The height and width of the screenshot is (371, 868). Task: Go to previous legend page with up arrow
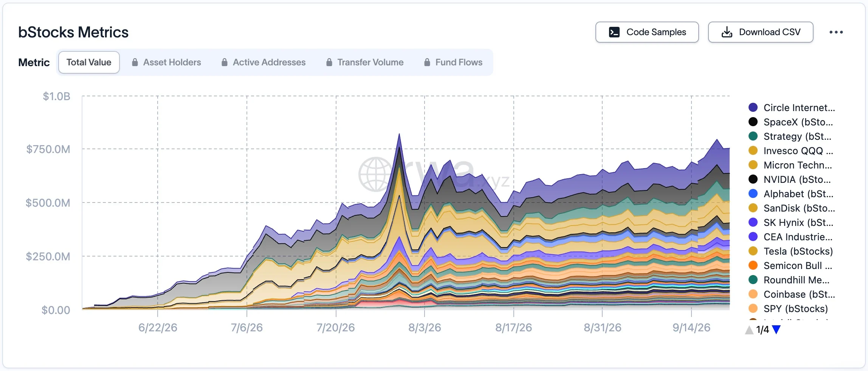pyautogui.click(x=749, y=330)
